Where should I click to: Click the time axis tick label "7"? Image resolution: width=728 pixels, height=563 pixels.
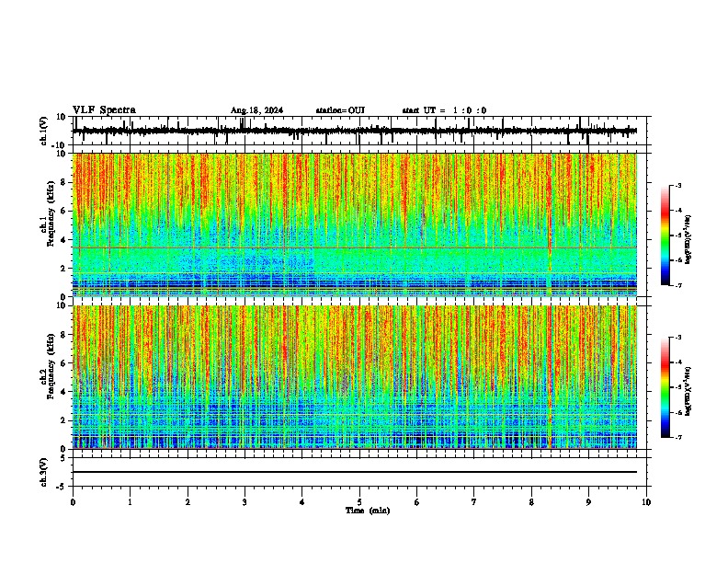point(474,502)
